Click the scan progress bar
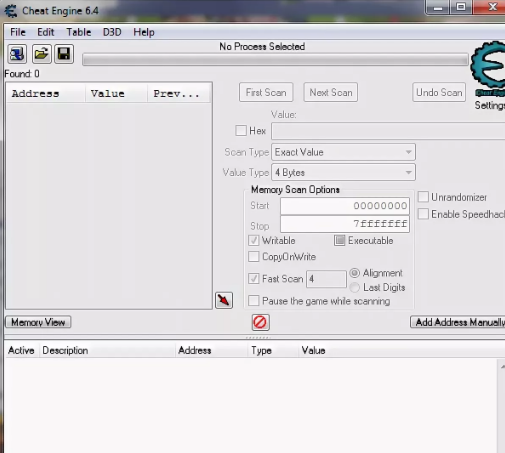 tap(275, 60)
